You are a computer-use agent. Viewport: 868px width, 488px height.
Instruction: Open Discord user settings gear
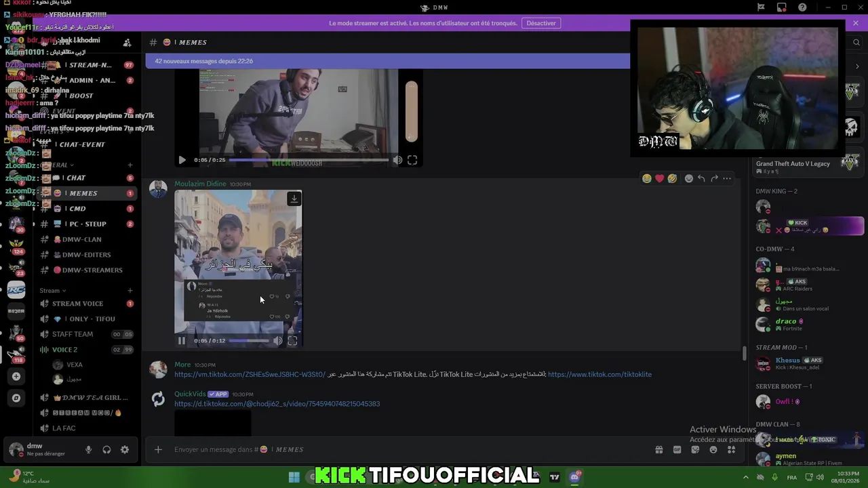(125, 449)
